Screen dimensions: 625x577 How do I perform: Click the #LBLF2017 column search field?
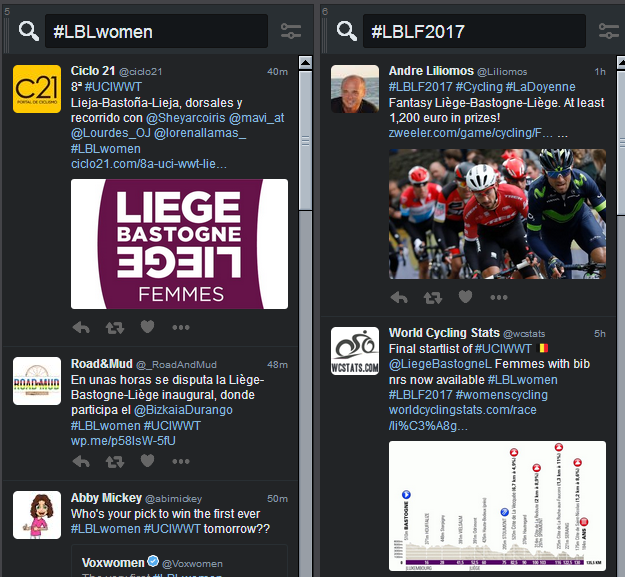(474, 31)
